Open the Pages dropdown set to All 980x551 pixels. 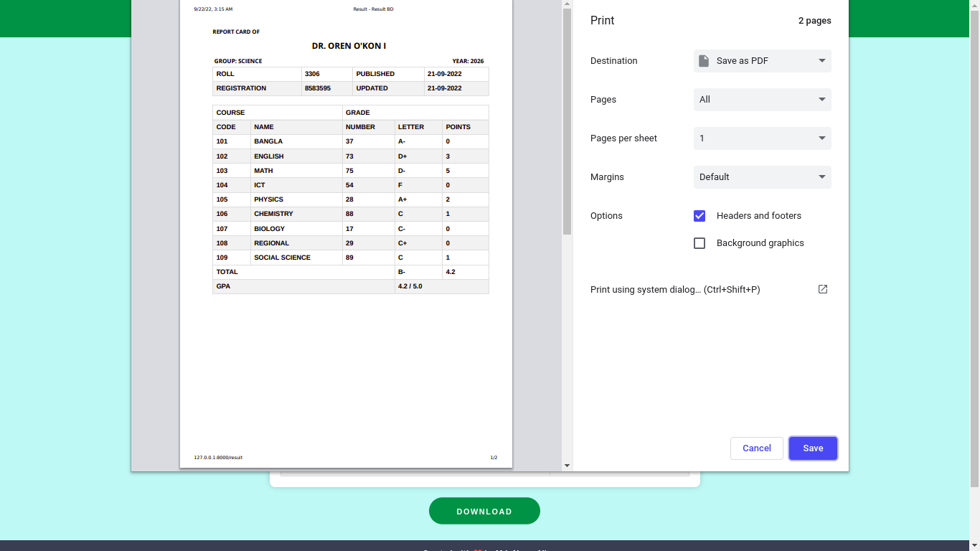[x=763, y=100]
